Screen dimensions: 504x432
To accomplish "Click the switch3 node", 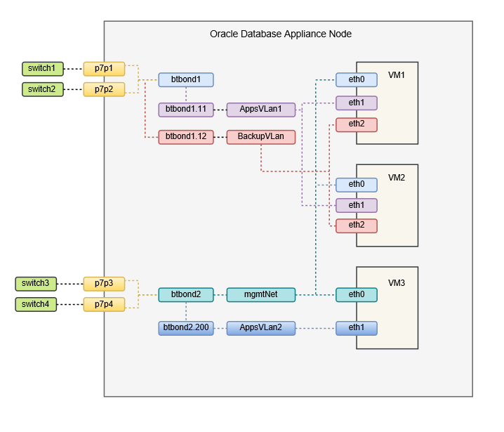I will click(36, 284).
